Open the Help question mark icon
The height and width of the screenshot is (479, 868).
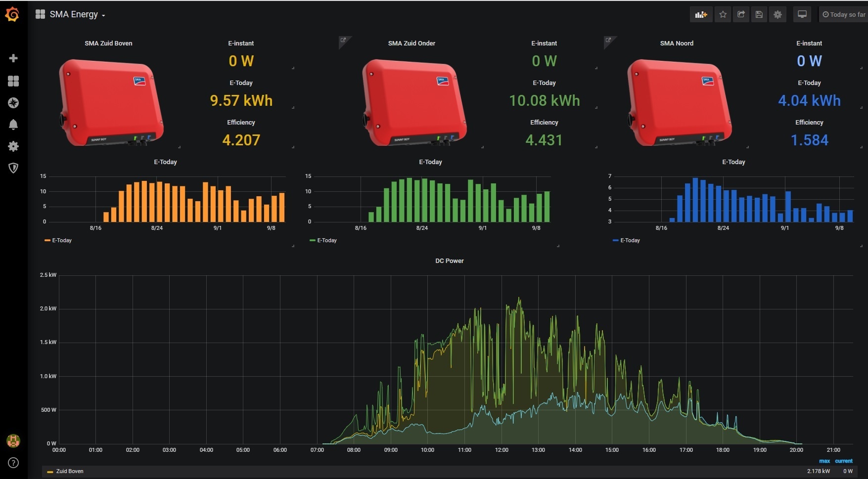coord(13,463)
